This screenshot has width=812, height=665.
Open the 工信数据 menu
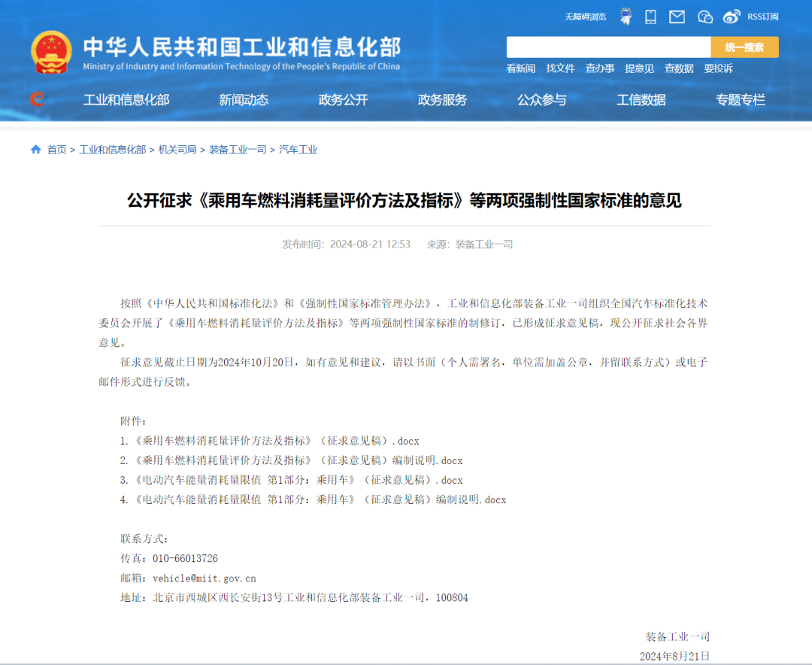click(641, 99)
